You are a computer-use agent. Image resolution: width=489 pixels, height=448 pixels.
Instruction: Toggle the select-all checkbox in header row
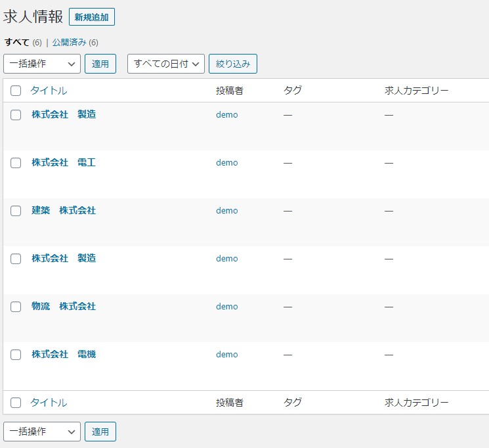[x=16, y=91]
